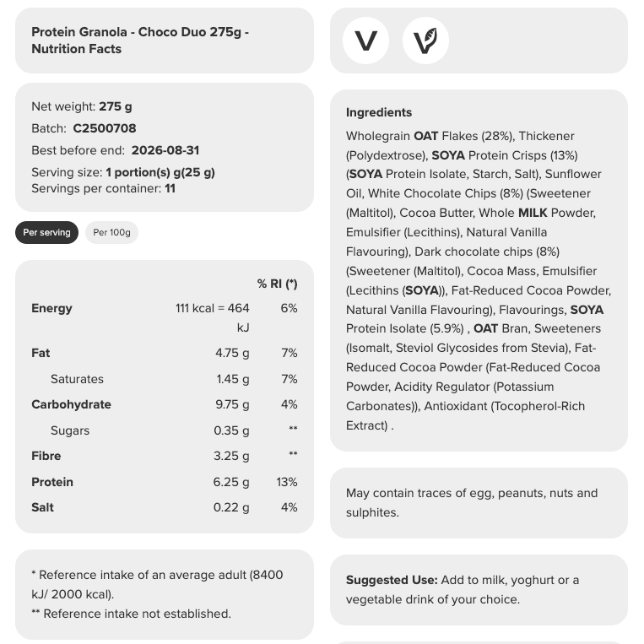Image resolution: width=644 pixels, height=644 pixels.
Task: Click the Protein 6.25 g value
Action: click(231, 482)
